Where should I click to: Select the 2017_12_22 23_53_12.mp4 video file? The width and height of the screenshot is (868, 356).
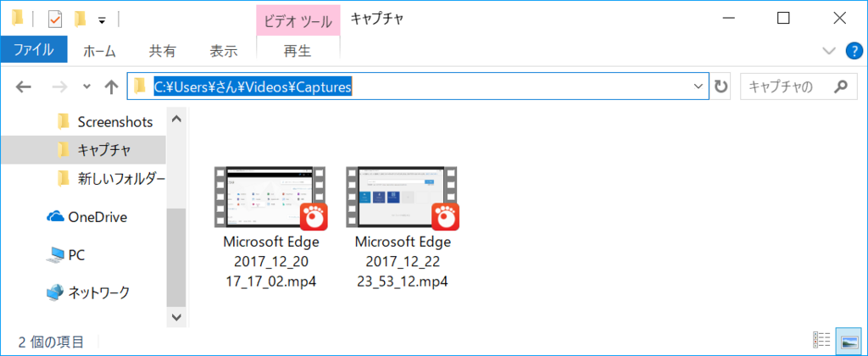pyautogui.click(x=403, y=227)
